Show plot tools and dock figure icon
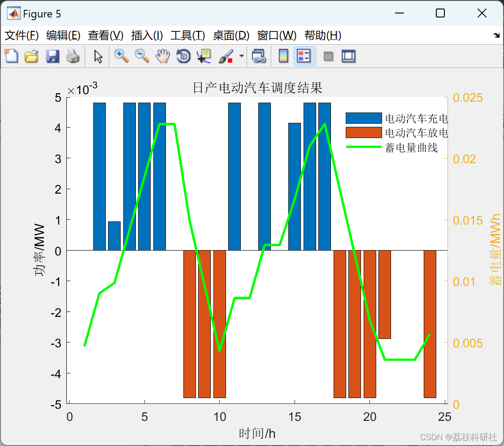Screen dimensions: 504x446 [348, 56]
